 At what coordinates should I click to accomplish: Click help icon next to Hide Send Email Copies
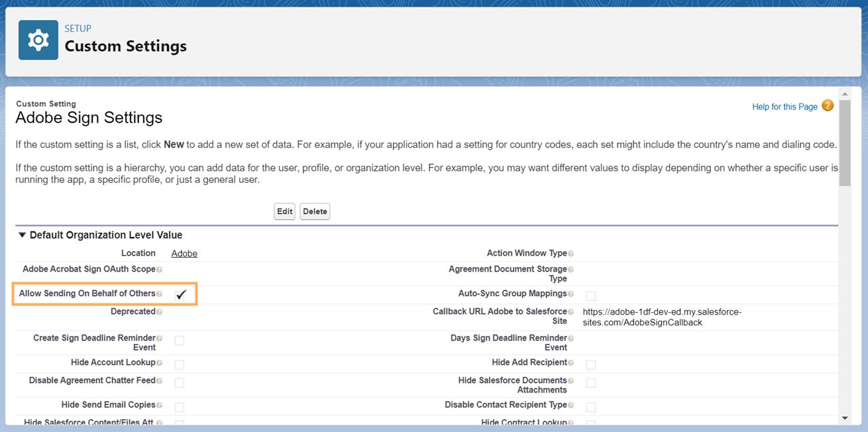coord(159,405)
